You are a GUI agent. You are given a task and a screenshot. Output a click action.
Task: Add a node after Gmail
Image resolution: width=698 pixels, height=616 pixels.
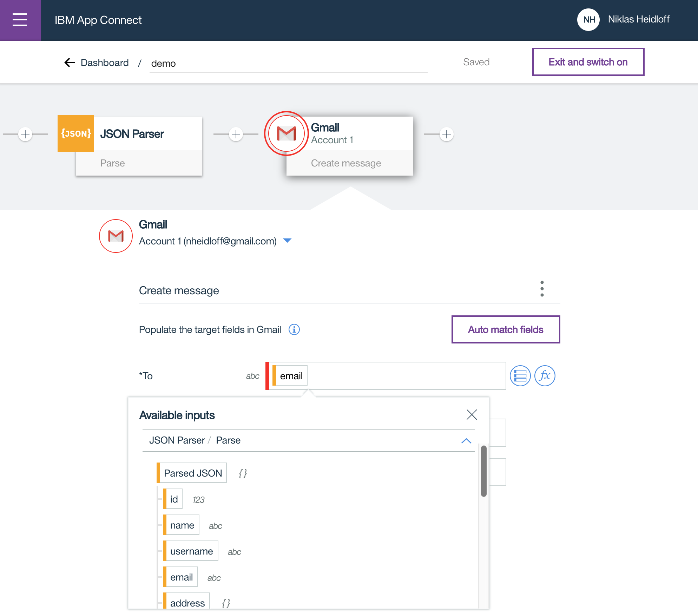(447, 134)
